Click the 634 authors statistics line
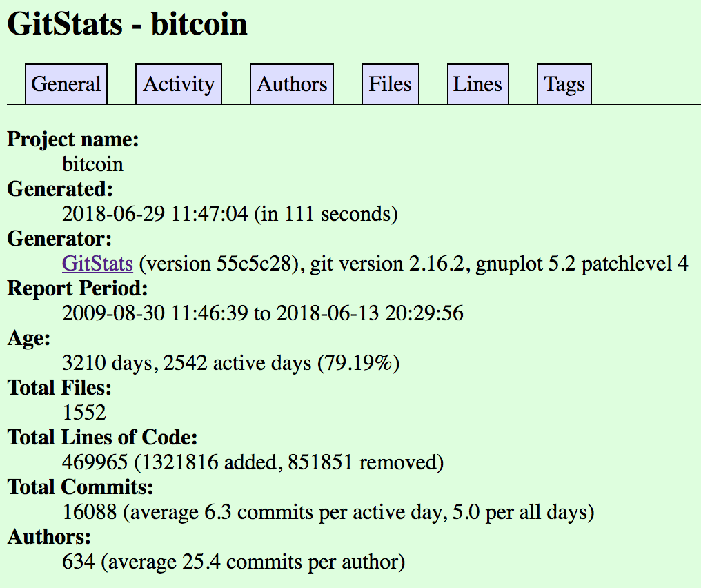Viewport: 701px width, 588px height. 233,562
